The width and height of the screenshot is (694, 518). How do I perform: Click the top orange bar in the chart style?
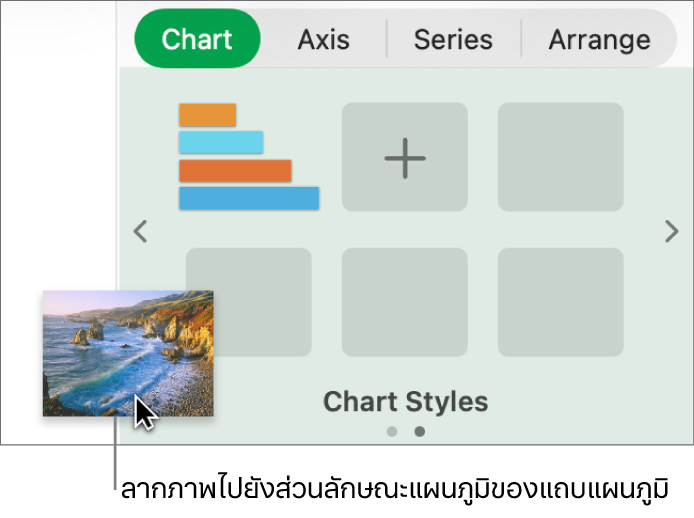[208, 115]
